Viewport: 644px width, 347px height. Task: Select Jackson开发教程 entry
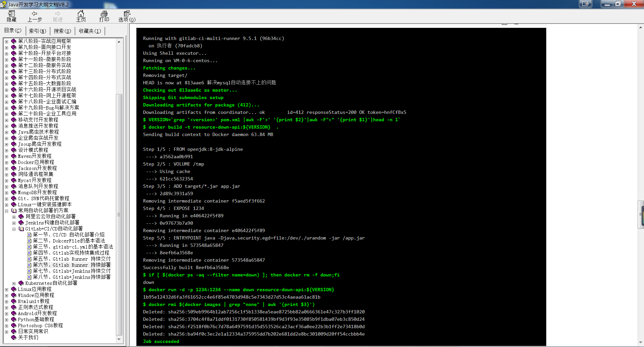[x=37, y=168]
